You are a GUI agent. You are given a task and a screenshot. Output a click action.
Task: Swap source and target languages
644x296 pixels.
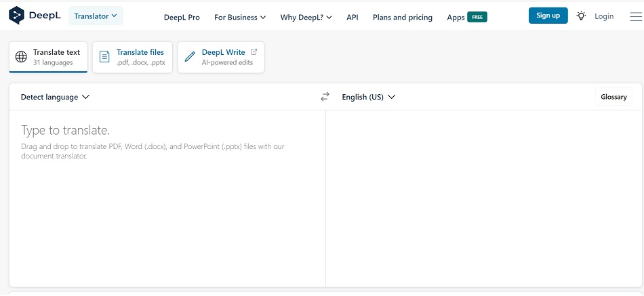(x=325, y=97)
